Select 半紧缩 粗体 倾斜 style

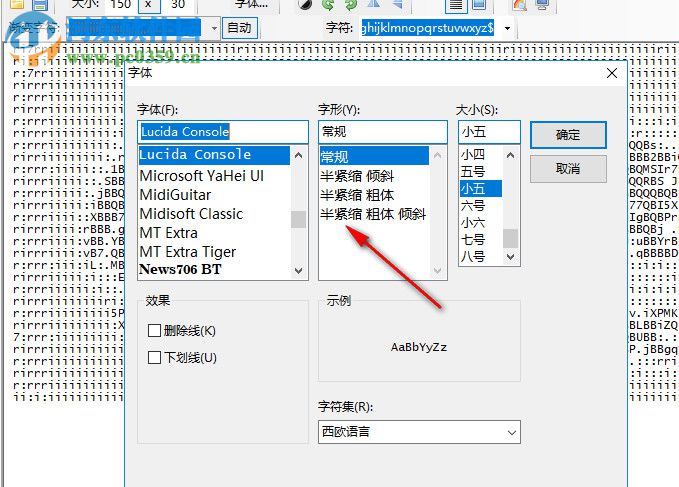tap(374, 214)
